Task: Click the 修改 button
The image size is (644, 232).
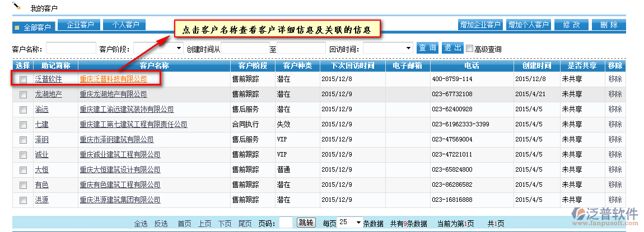Action: click(572, 25)
